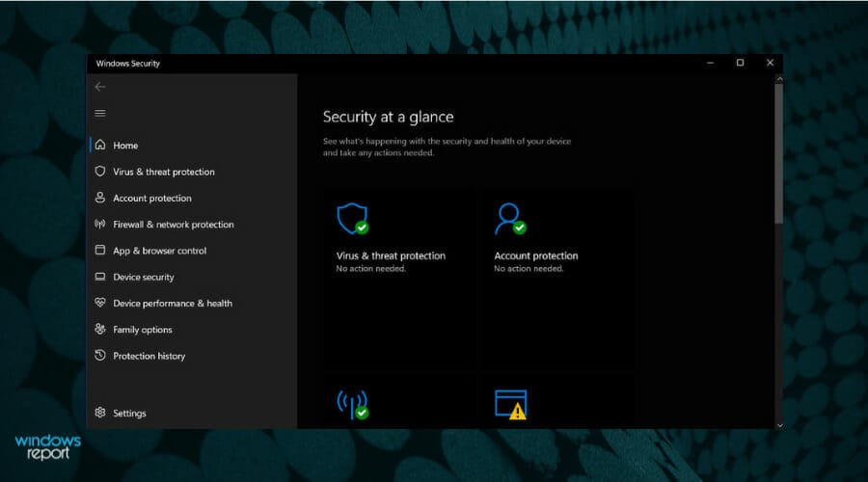Click the Protection history clock icon
This screenshot has height=482, width=868.
100,356
